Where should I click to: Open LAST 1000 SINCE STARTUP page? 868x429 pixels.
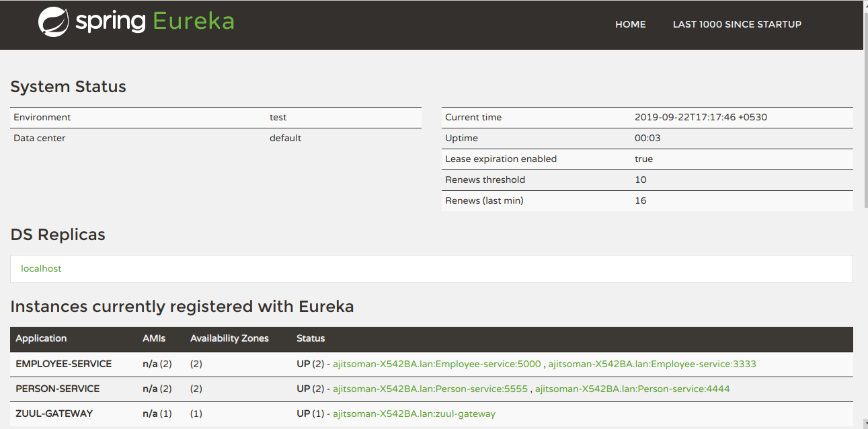click(x=737, y=24)
